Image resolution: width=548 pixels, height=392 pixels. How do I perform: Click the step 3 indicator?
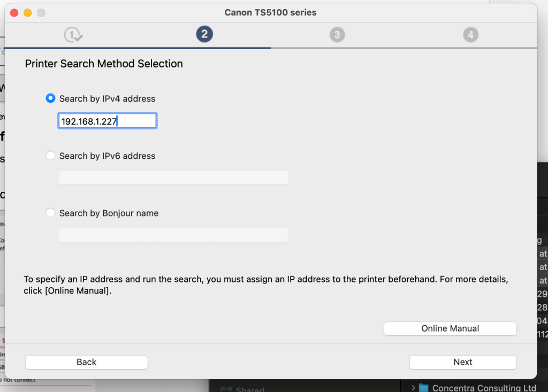pos(337,35)
